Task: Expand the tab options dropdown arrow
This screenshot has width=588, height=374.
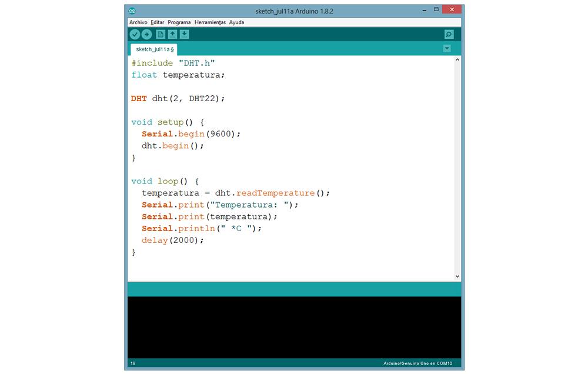Action: coord(447,48)
